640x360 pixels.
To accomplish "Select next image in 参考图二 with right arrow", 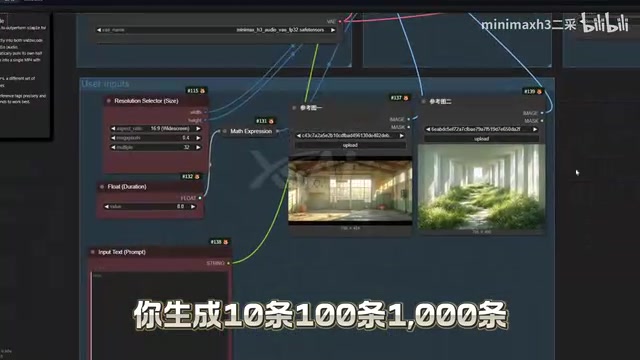I will click(x=535, y=129).
